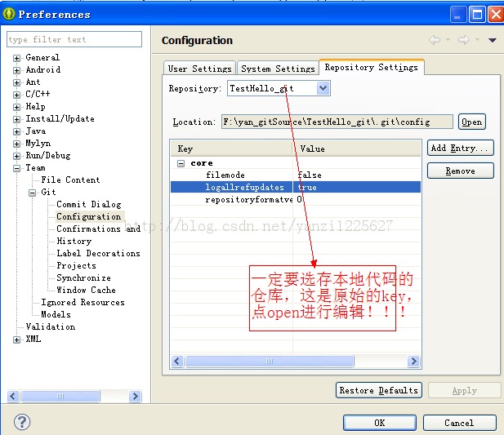Click the false value of filemode
The width and height of the screenshot is (504, 435).
point(310,175)
